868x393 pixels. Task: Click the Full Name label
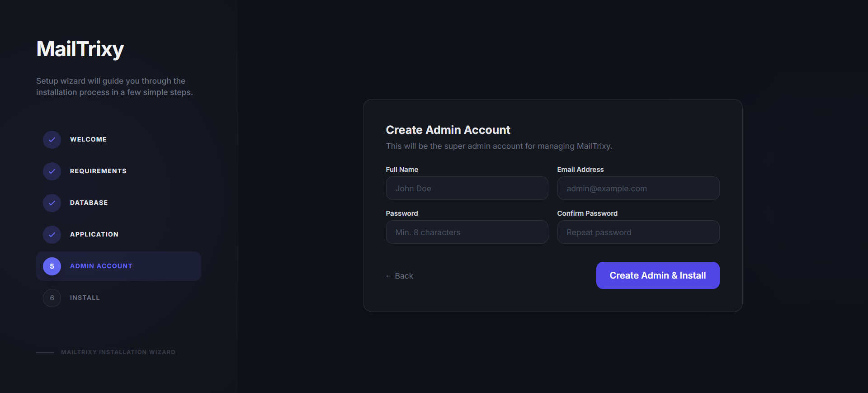[402, 170]
